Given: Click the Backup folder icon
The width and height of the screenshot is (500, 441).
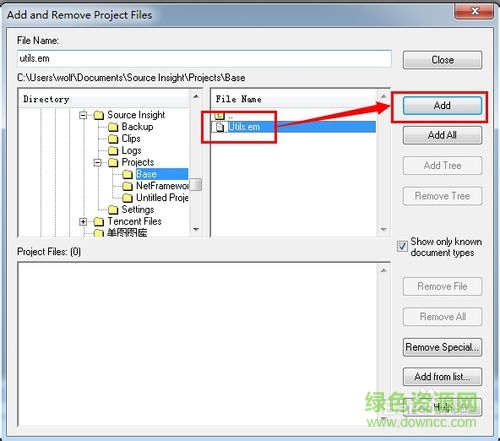Looking at the screenshot, I should click(x=113, y=127).
